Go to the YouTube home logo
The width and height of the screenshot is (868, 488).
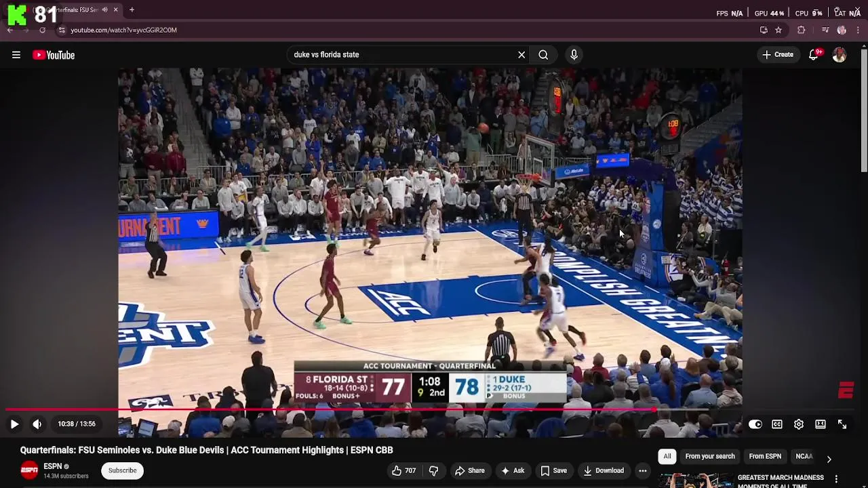54,55
